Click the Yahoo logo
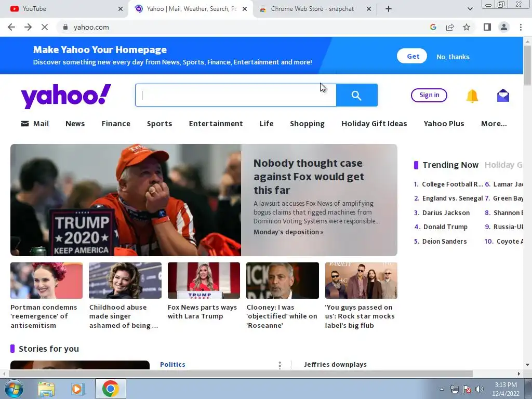 coord(66,96)
